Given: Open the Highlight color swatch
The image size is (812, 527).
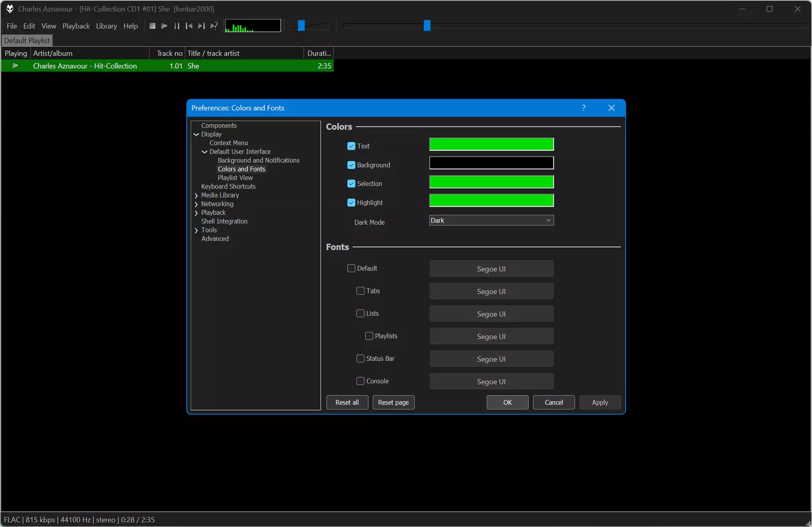Looking at the screenshot, I should [492, 200].
